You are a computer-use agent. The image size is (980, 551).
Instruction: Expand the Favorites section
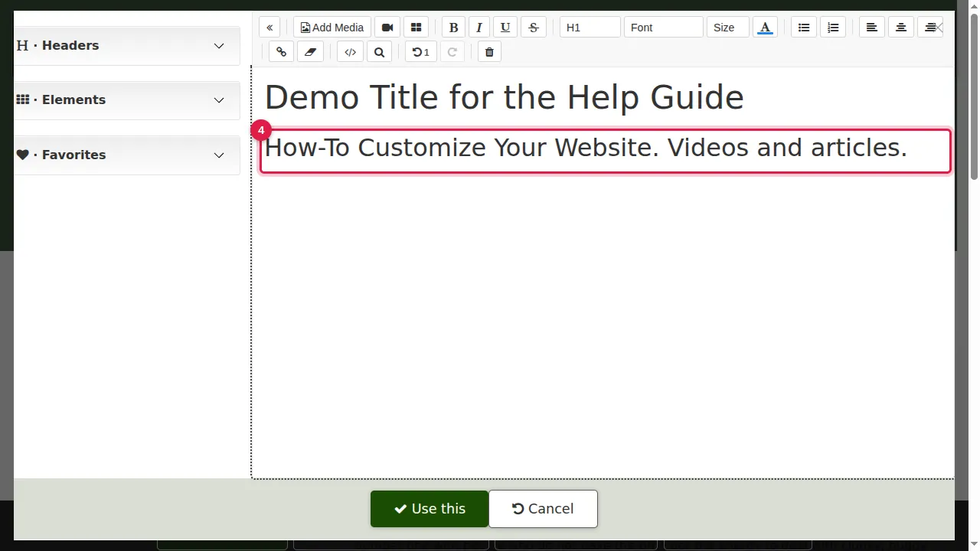[127, 155]
